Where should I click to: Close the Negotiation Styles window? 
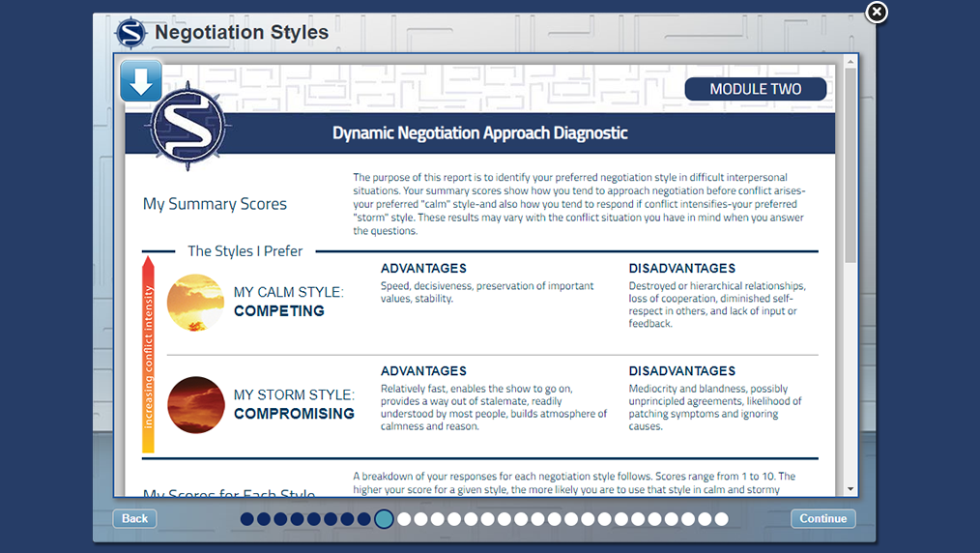(x=876, y=12)
